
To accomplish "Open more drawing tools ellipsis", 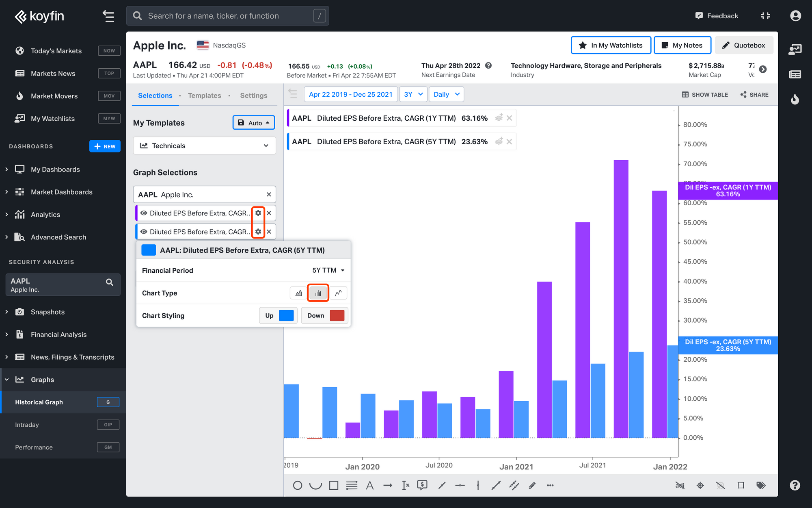I will (550, 485).
